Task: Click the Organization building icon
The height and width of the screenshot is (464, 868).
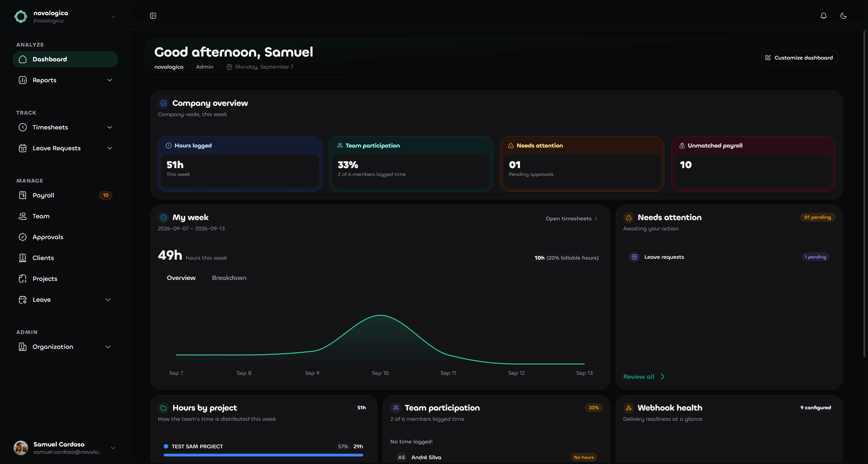Action: [23, 347]
